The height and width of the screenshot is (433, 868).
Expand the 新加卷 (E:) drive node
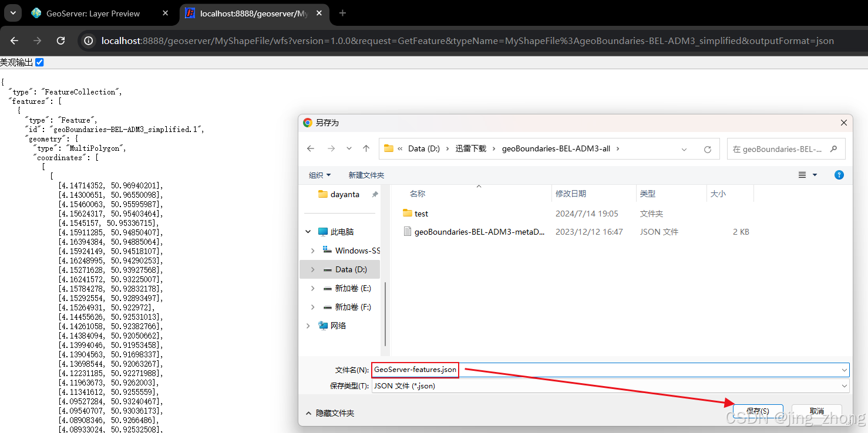[312, 288]
